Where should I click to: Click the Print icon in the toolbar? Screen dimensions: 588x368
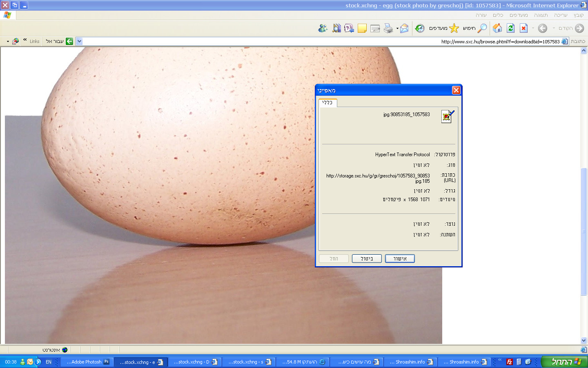click(388, 28)
